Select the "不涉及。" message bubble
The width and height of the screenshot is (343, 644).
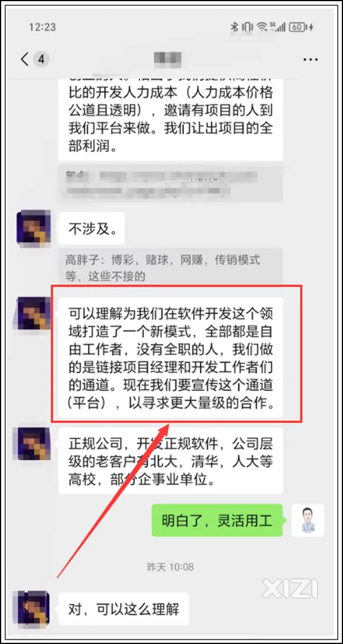click(91, 228)
